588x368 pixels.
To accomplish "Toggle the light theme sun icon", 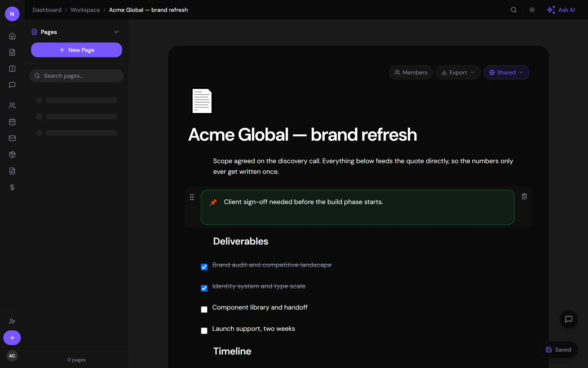I will tap(532, 10).
